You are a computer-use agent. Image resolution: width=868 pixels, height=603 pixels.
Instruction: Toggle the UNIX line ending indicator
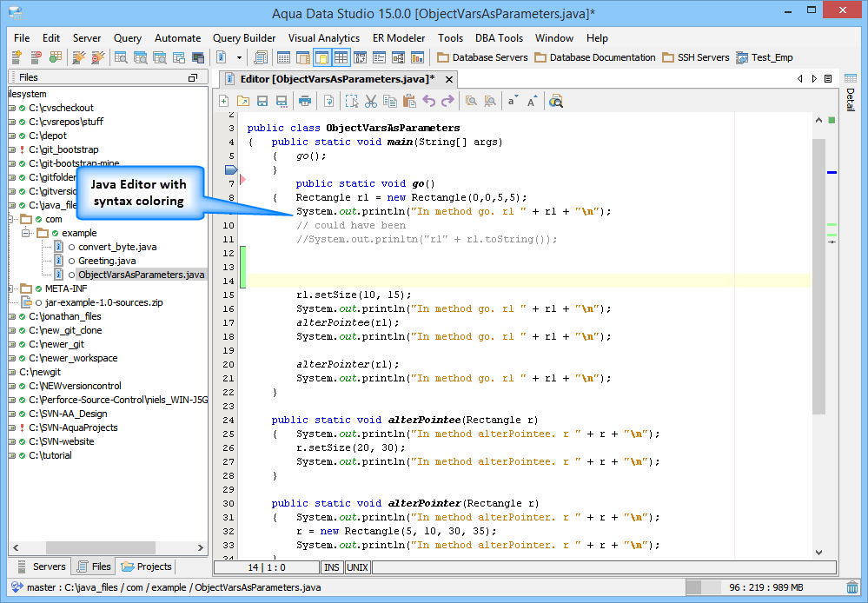click(357, 567)
